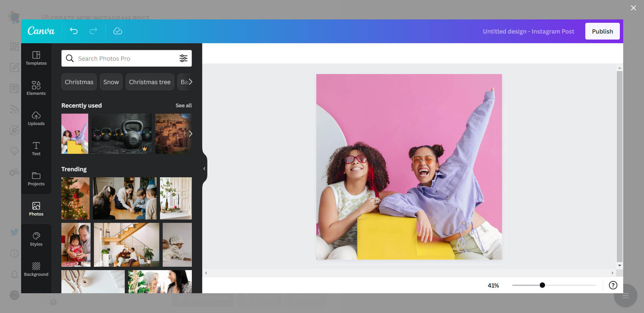Select the Christmas tree trending photo thumbnail
Viewport: 644px width, 313px height.
coord(75,198)
